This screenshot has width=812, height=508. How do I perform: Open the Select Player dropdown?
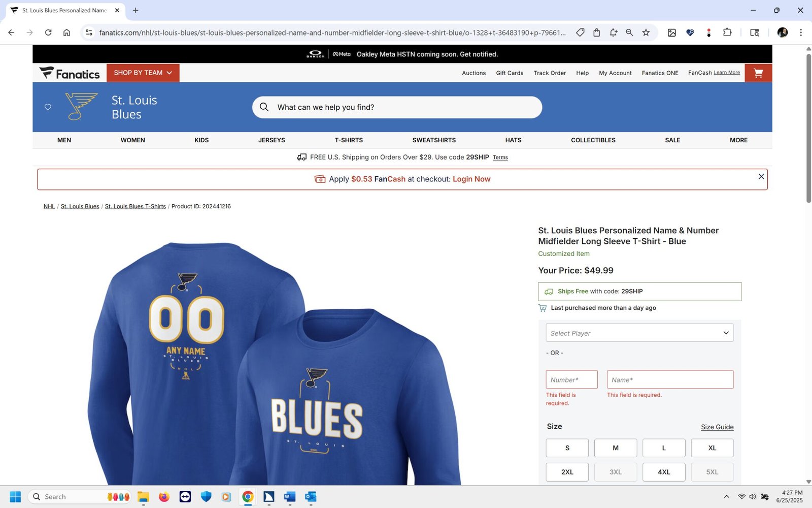click(639, 333)
